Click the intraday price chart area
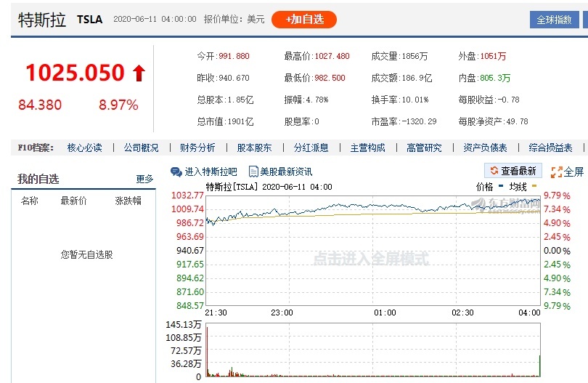This screenshot has width=588, height=383. click(x=372, y=251)
